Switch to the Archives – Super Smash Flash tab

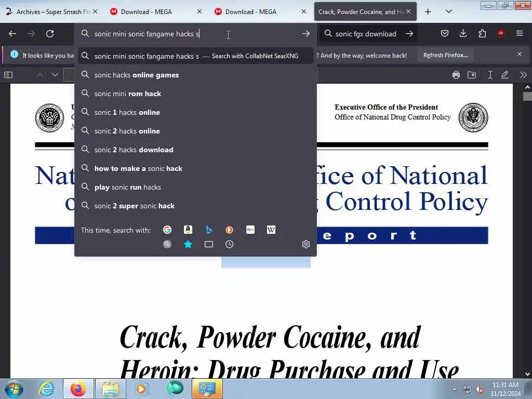pos(51,11)
